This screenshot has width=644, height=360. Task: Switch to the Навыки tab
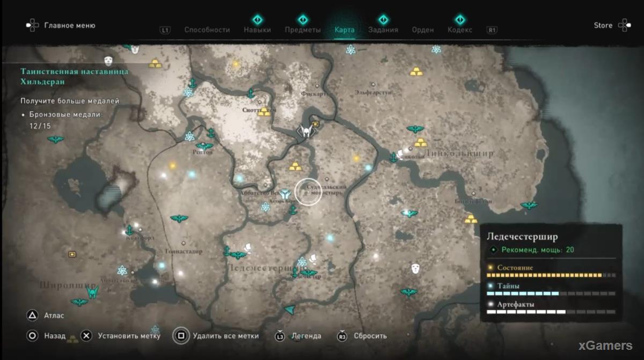(x=257, y=30)
